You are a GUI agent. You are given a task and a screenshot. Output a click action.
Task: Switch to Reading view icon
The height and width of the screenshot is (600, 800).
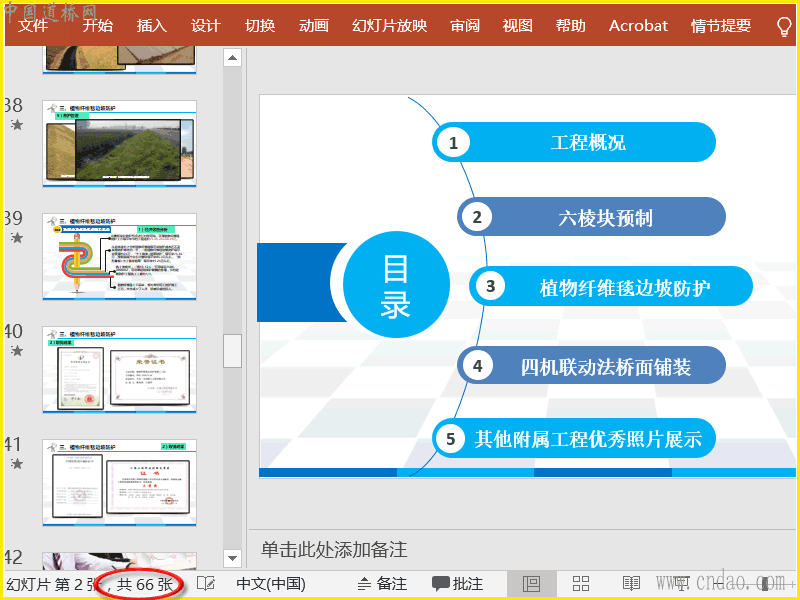point(631,583)
